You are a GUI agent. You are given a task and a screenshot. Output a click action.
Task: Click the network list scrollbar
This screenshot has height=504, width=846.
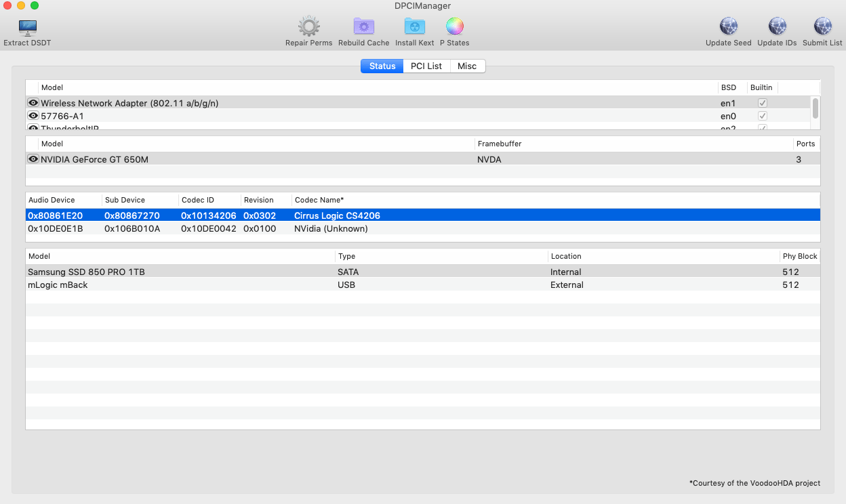tap(815, 108)
